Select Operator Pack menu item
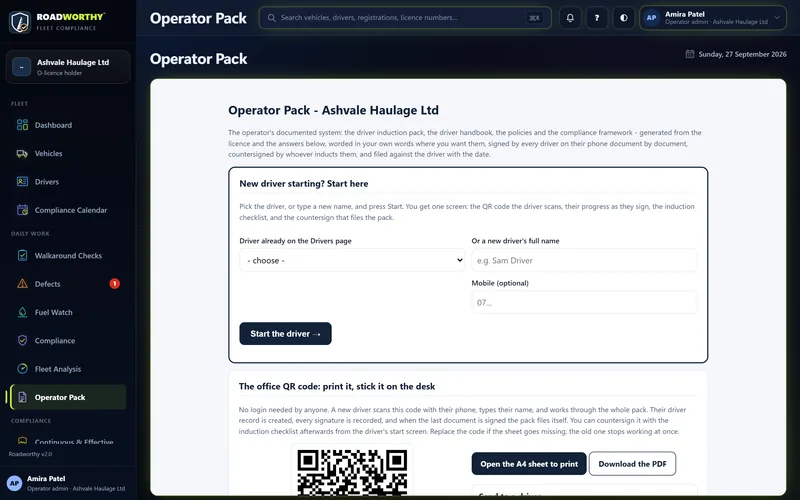The width and height of the screenshot is (800, 500). [68, 397]
